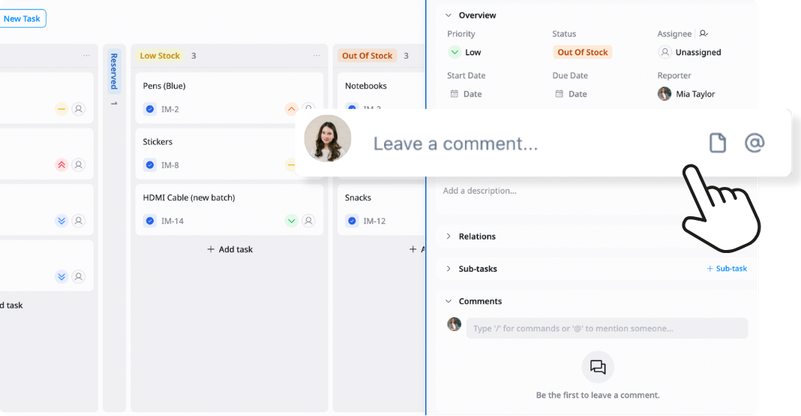Viewport: 801px width, 416px height.
Task: Toggle the IM-2 task completion check
Action: coord(150,109)
